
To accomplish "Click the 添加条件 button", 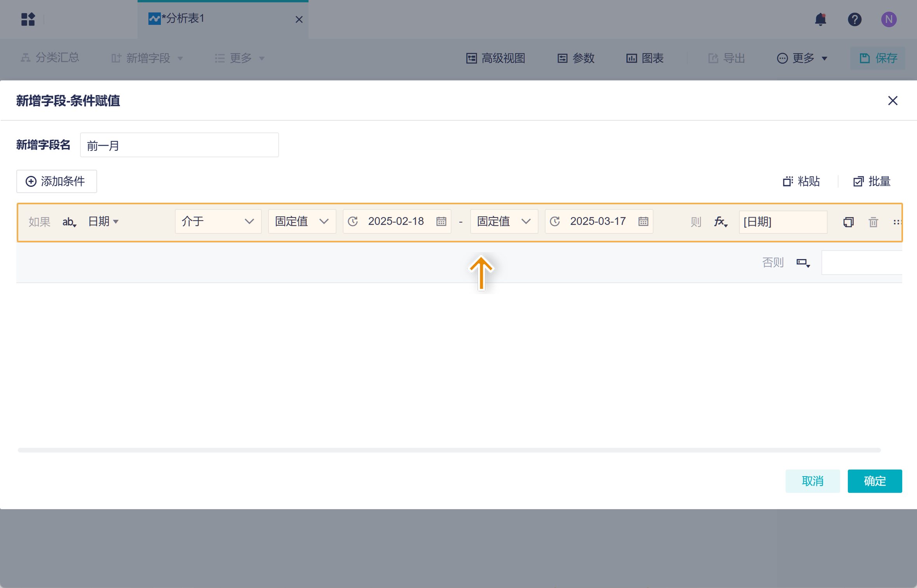I will tap(57, 181).
